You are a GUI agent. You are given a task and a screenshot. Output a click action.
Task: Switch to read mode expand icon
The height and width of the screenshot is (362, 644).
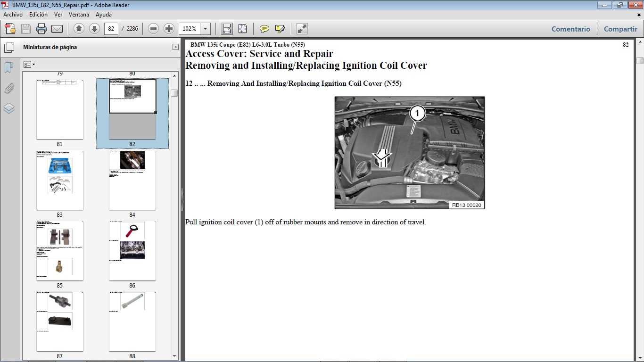click(302, 29)
